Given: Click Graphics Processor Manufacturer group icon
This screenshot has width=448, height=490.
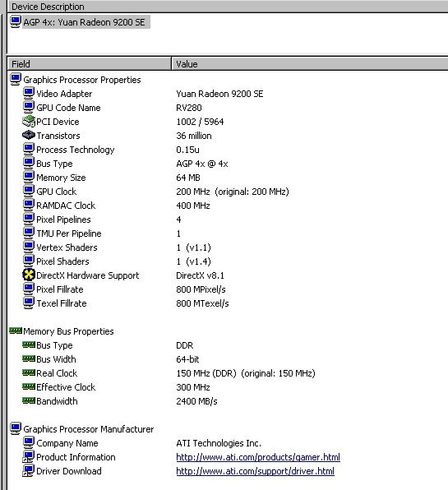Looking at the screenshot, I should tap(16, 429).
